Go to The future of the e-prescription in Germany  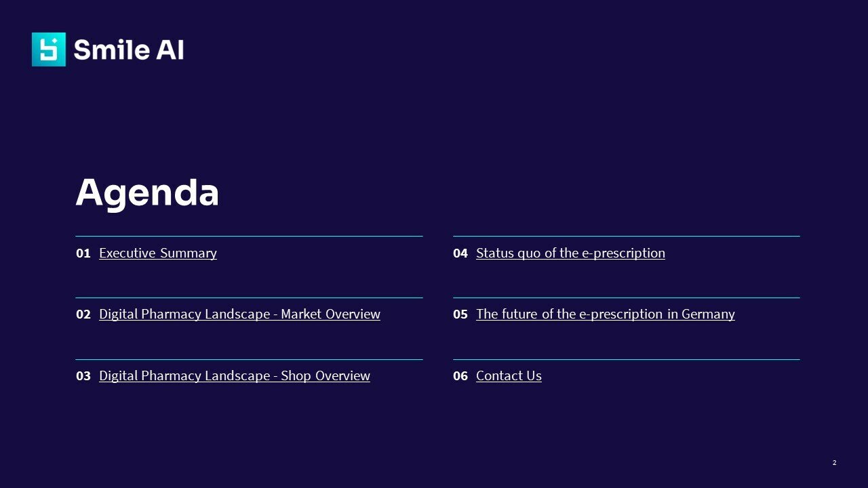tap(605, 314)
